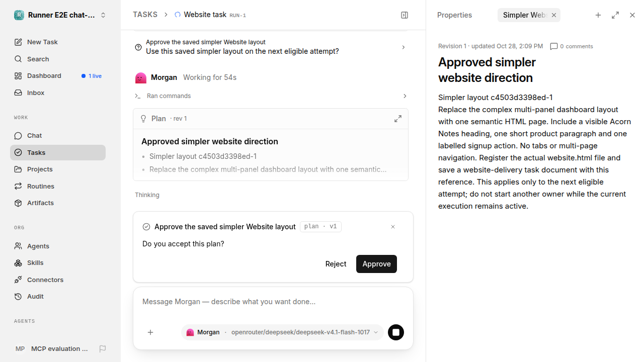Focus the Message Morgan input field
Screen dimensions: 644x362
[273, 302]
